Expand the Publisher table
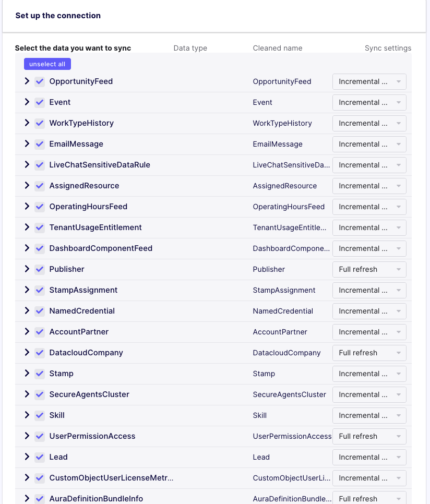The height and width of the screenshot is (504, 430). [27, 269]
